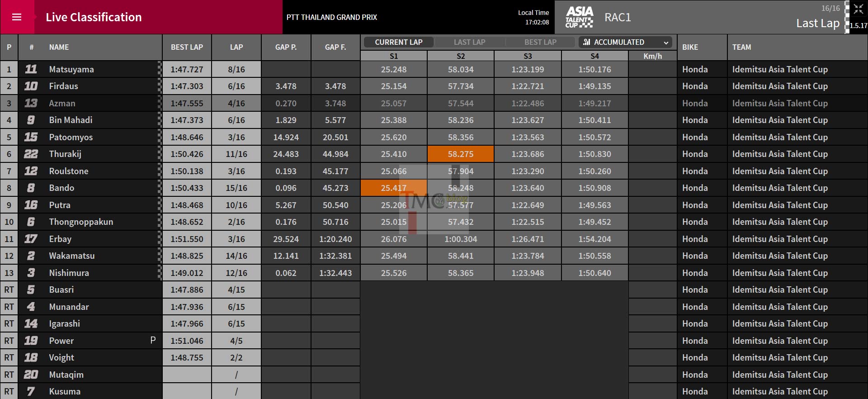The image size is (868, 399).
Task: Click the bar chart icon beside ACCUMULATED
Action: pos(587,42)
